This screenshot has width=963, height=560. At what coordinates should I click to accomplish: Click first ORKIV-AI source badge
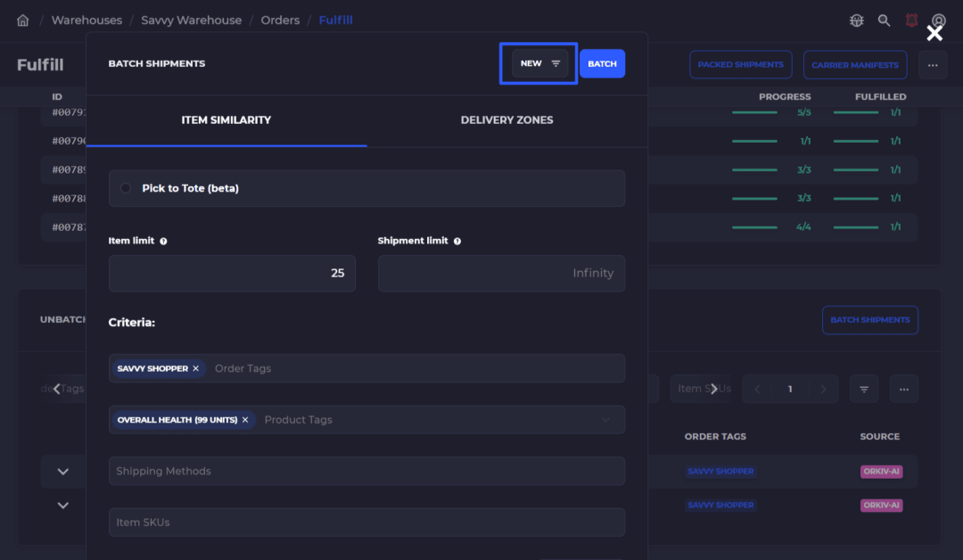(881, 472)
